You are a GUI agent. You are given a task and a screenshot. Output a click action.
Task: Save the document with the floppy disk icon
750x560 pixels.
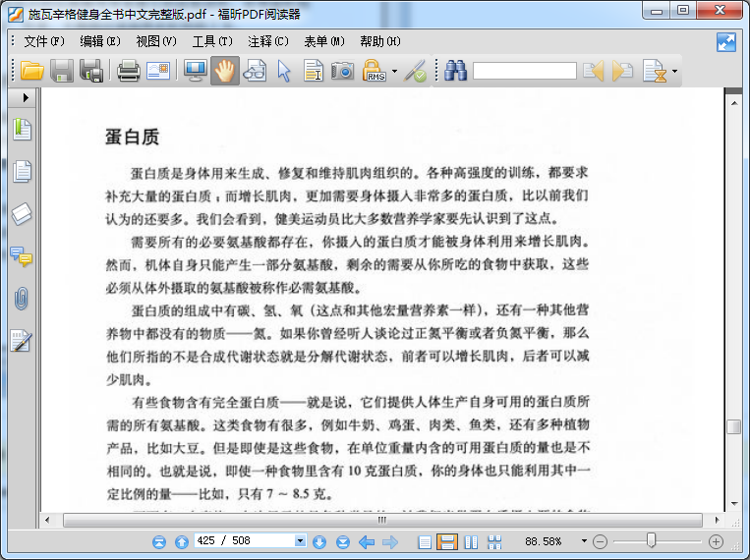point(62,72)
